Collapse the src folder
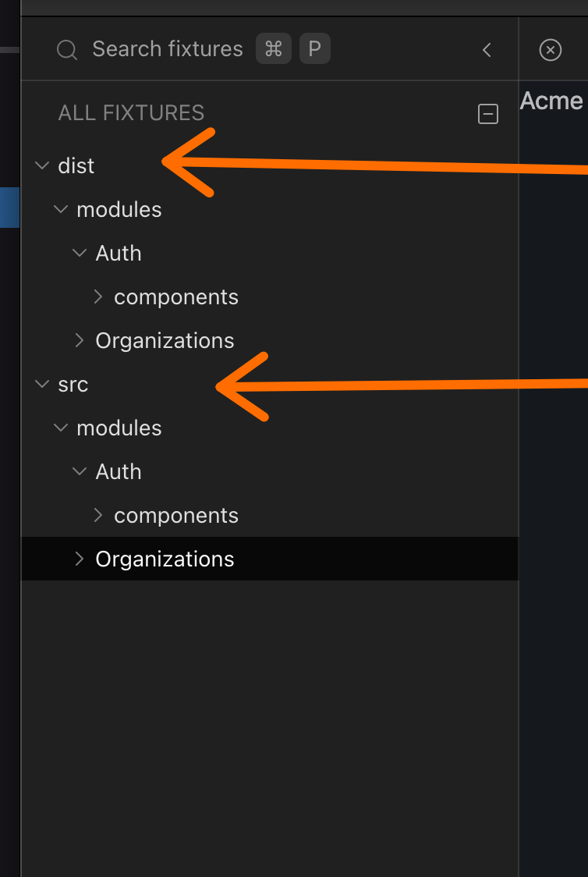588x877 pixels. coord(42,384)
